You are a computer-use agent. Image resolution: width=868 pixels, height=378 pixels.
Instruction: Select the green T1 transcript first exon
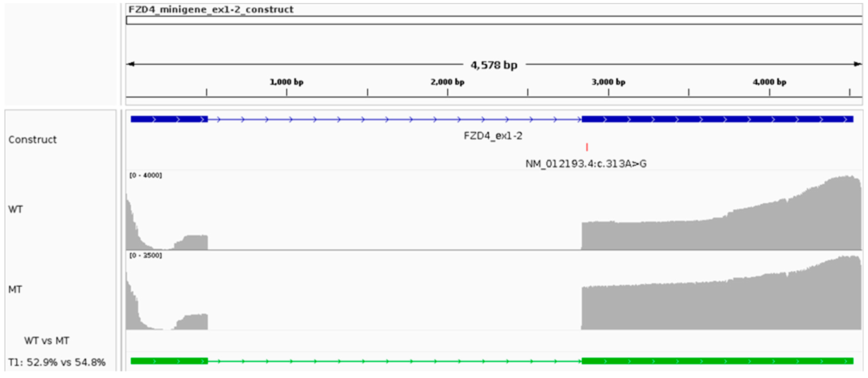(169, 361)
